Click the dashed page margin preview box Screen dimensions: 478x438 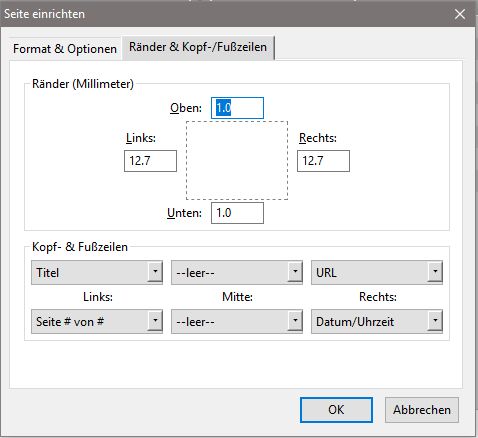(x=237, y=161)
